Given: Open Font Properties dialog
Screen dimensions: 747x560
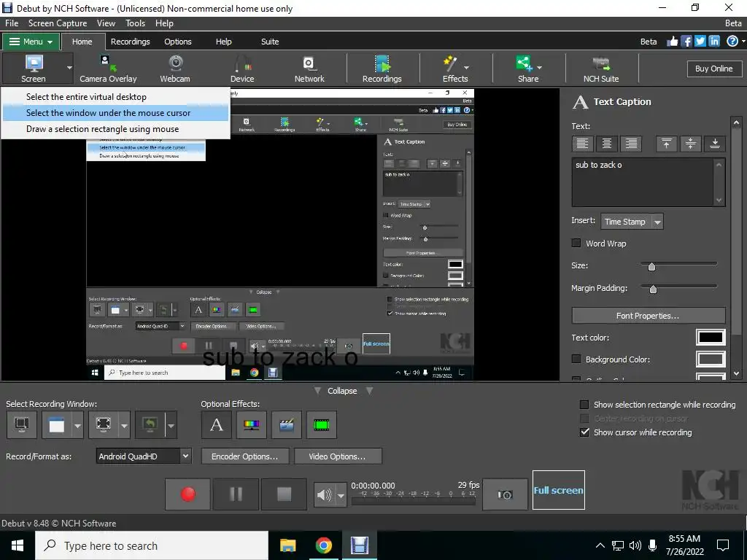Looking at the screenshot, I should point(649,316).
